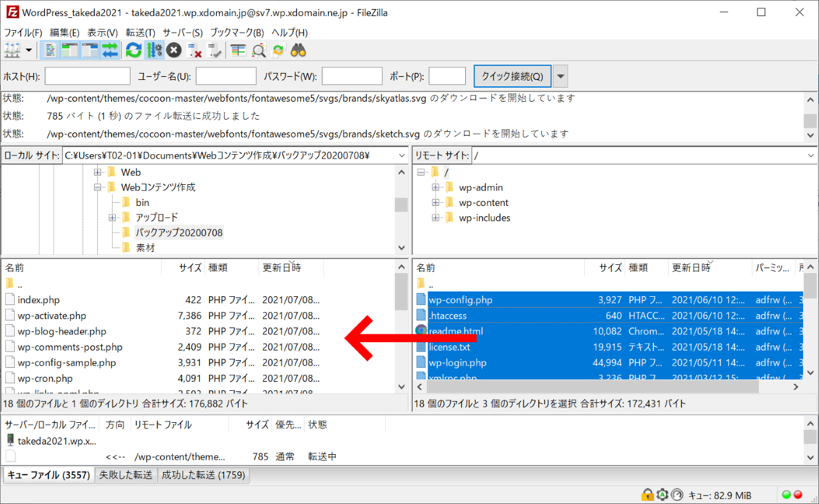Open the ファイル(F) menu

coord(23,33)
